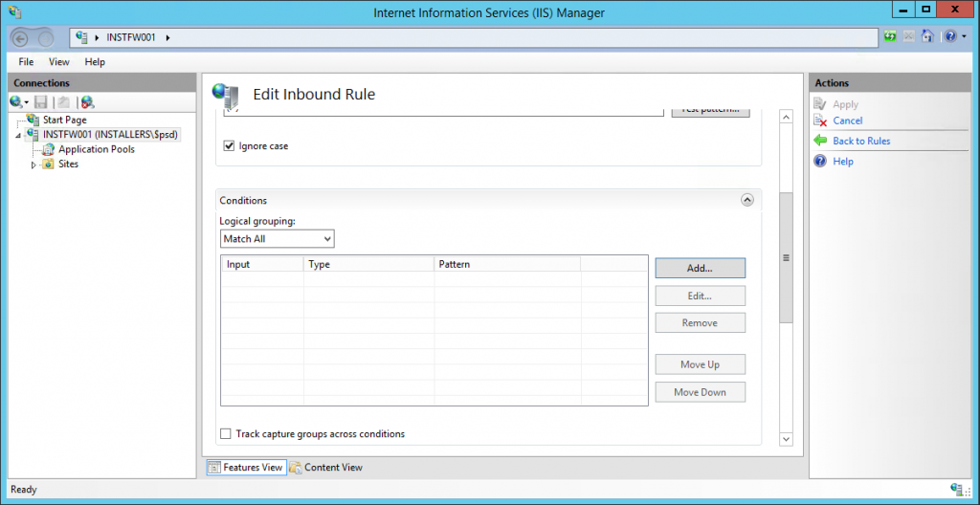
Task: Click the Edit... condition button
Action: pyautogui.click(x=700, y=296)
